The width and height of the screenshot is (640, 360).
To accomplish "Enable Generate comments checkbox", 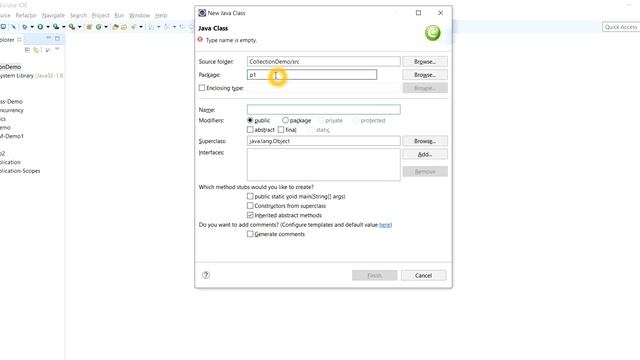I will pos(250,234).
